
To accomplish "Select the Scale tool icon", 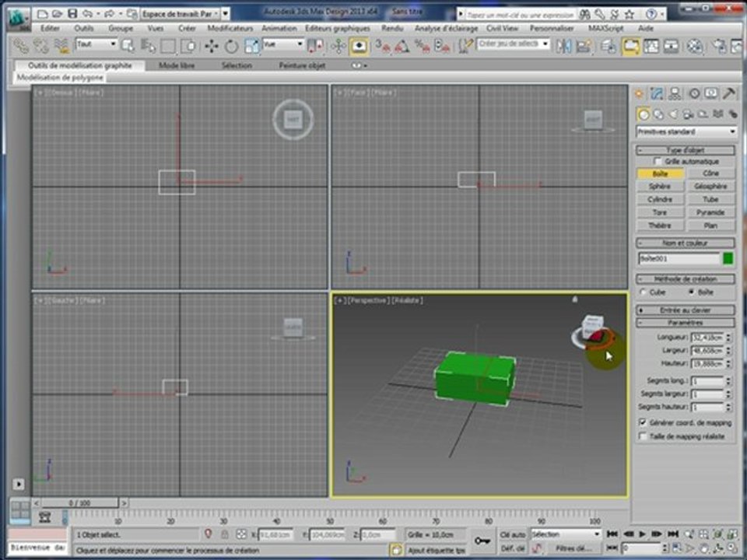I will pos(251,46).
